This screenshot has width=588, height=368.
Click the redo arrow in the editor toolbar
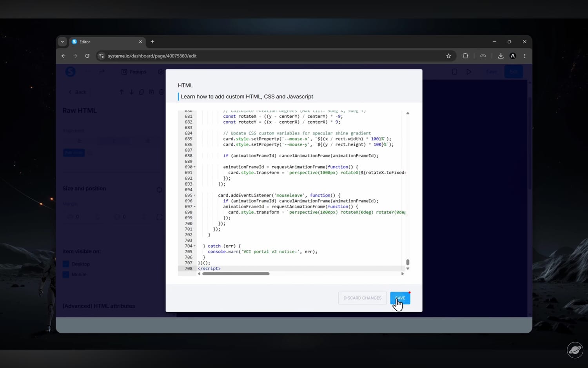[x=102, y=72]
